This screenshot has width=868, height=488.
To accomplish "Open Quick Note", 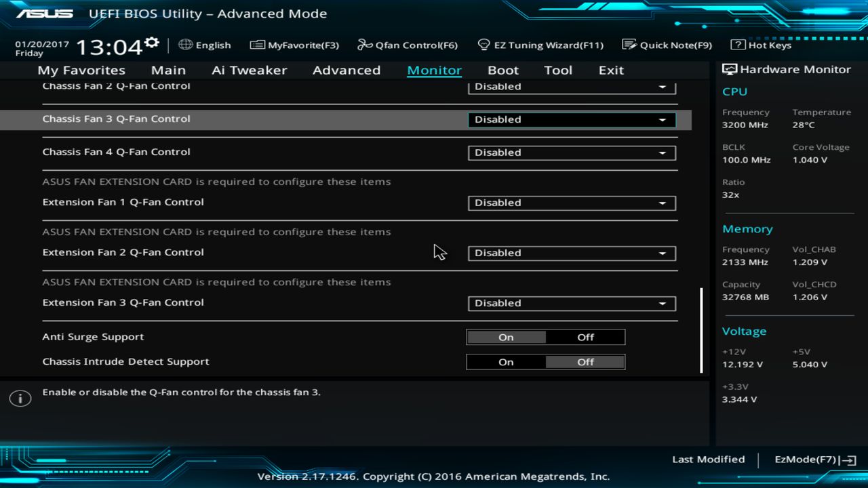I will coord(668,45).
